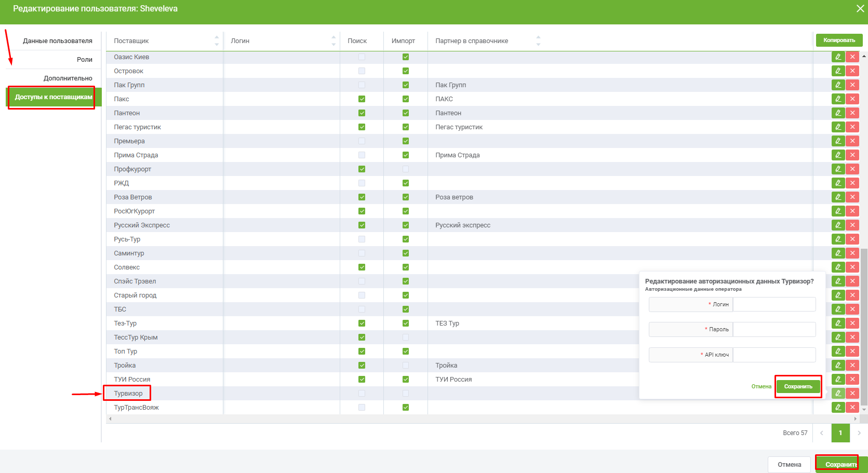Toggle Импорт checkbox for Пантеон
The width and height of the screenshot is (868, 473).
coord(406,113)
